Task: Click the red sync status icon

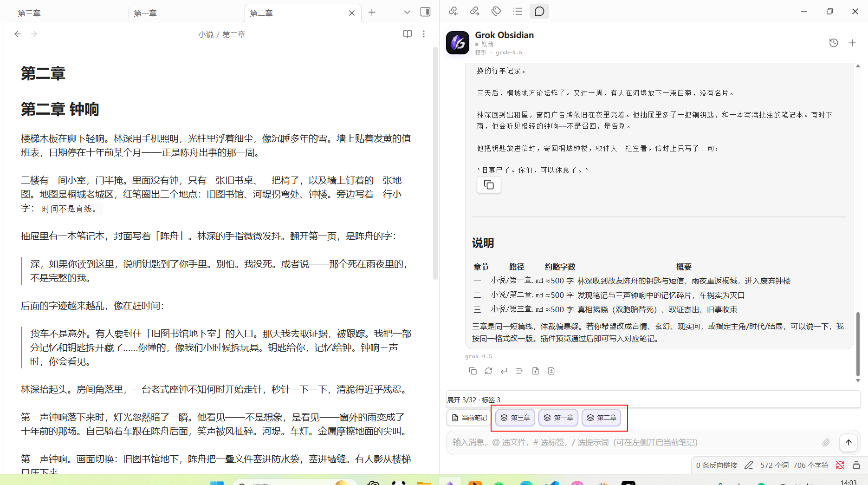Action: click(840, 465)
